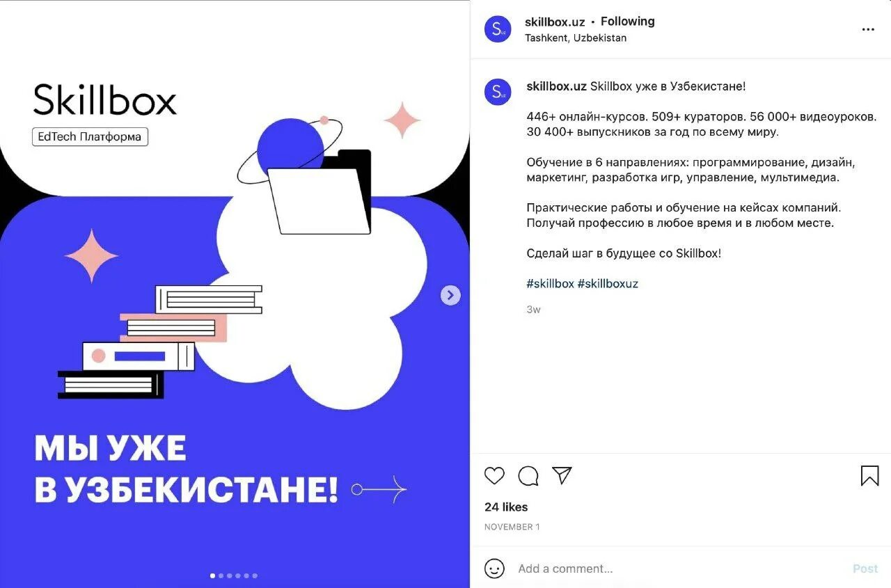
Task: Open the #skillboxuz hashtag
Action: (608, 283)
